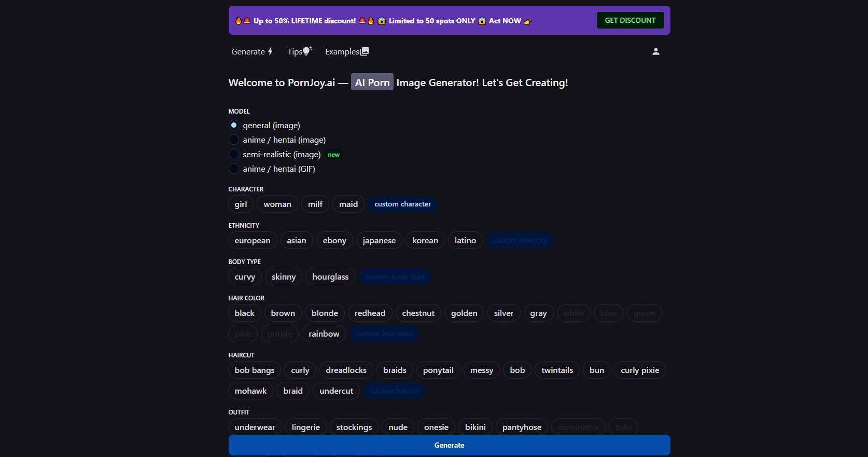The image size is (868, 457).
Task: Toggle the skinny body type chip
Action: point(284,276)
